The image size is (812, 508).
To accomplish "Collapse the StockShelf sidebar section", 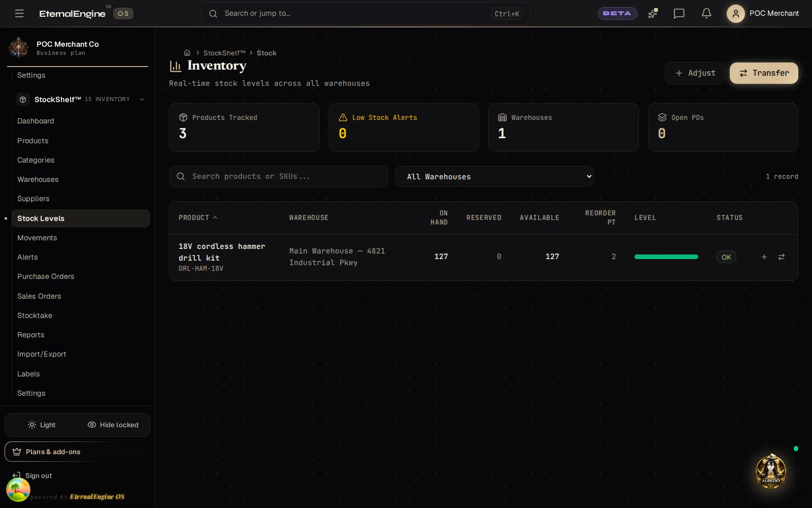I will [142, 100].
